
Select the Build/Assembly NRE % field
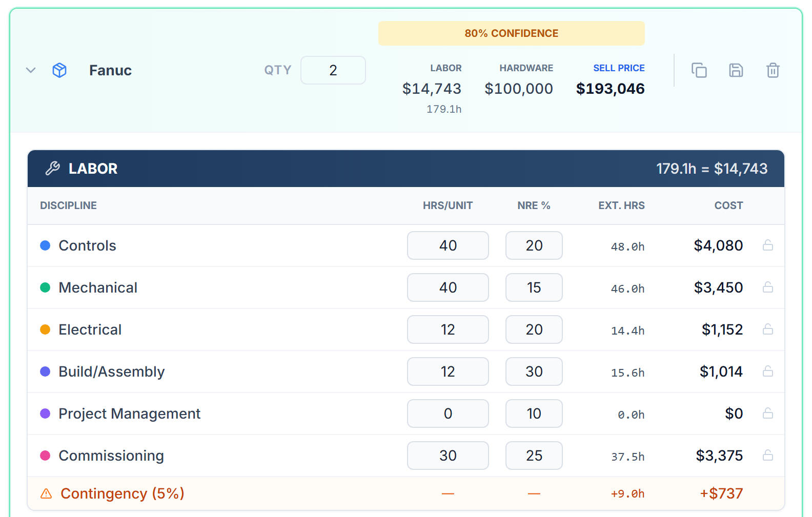coord(534,371)
